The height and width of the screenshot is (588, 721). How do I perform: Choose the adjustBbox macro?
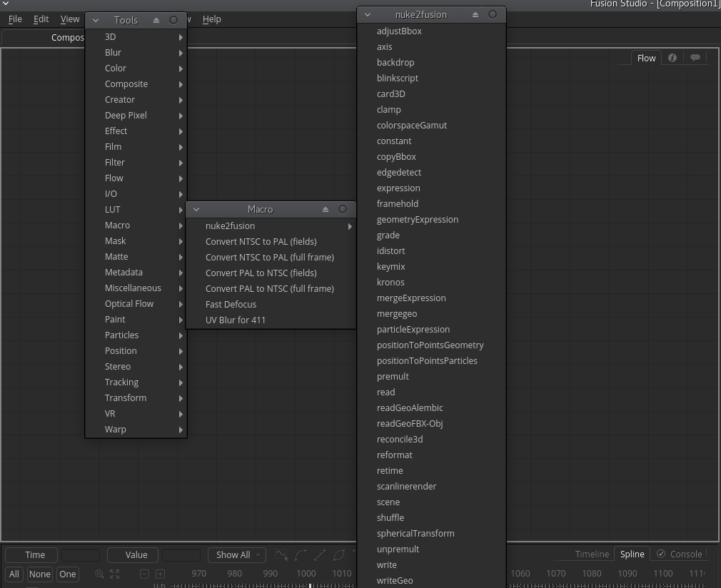[x=431, y=31]
